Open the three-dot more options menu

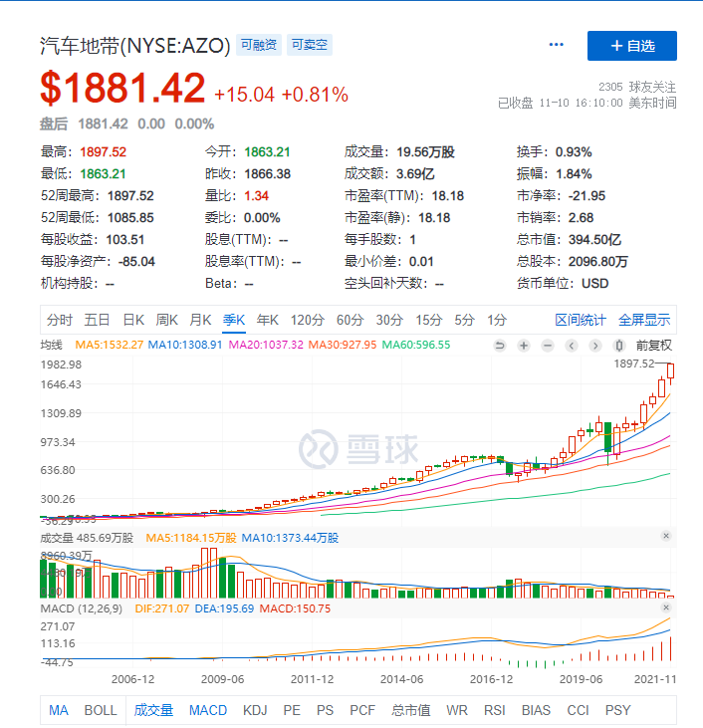(x=556, y=45)
